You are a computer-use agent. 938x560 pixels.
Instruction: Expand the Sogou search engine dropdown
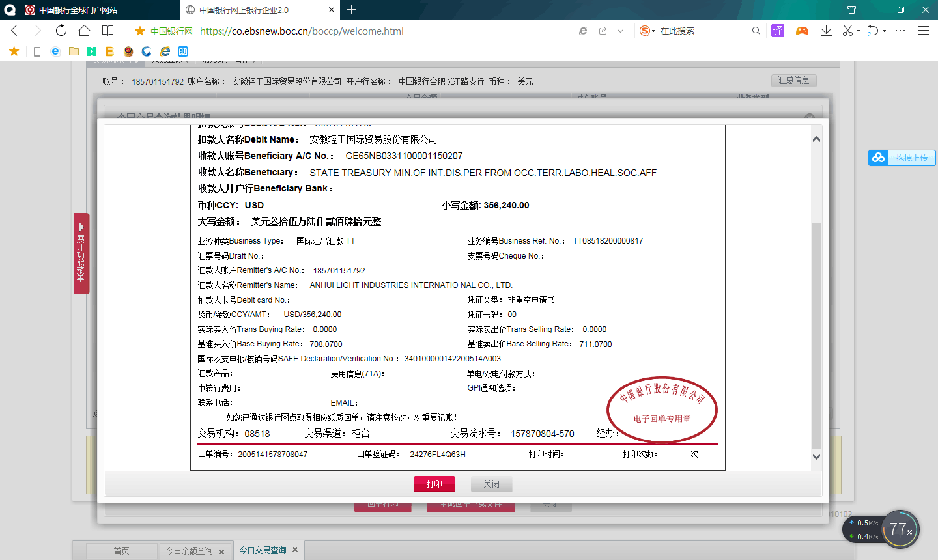click(x=653, y=31)
